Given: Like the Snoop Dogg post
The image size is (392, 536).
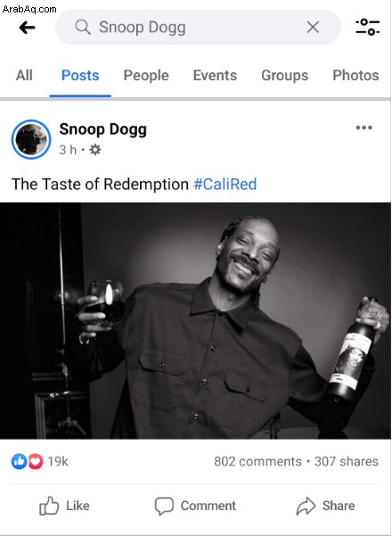Looking at the screenshot, I should pyautogui.click(x=64, y=506).
